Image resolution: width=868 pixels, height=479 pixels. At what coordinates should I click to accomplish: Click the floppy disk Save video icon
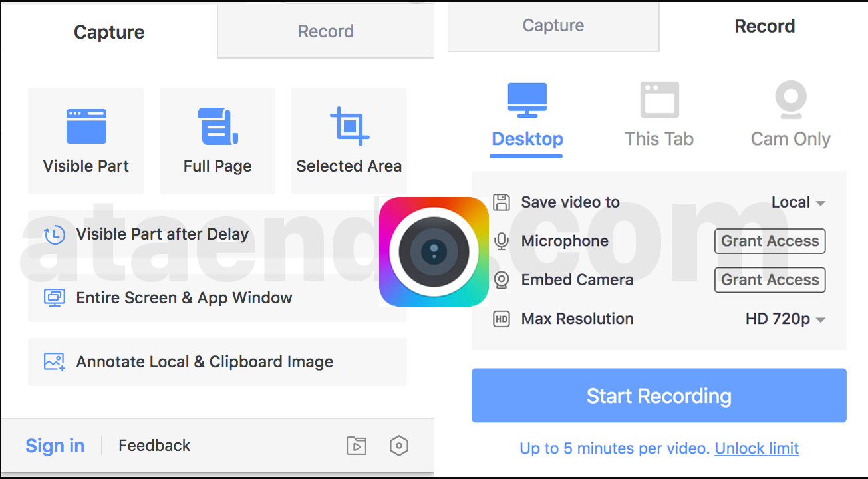point(501,202)
